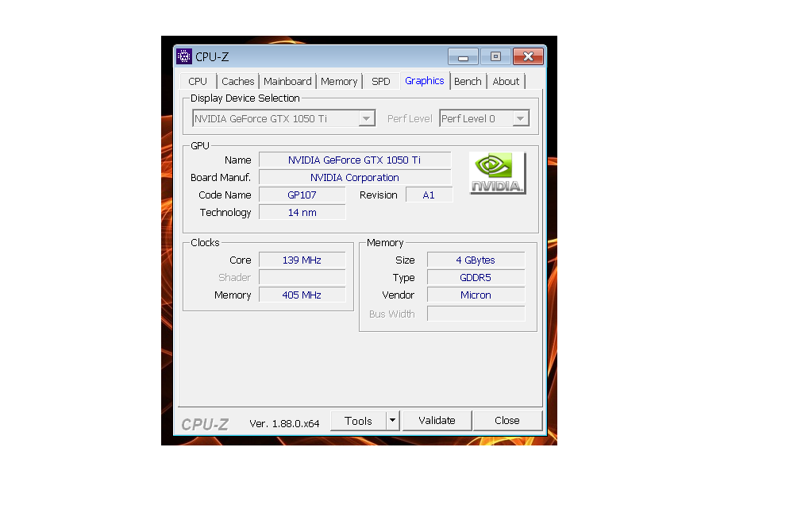This screenshot has height=532, width=805.
Task: Click the CPU-Z title bar text
Action: pos(212,57)
